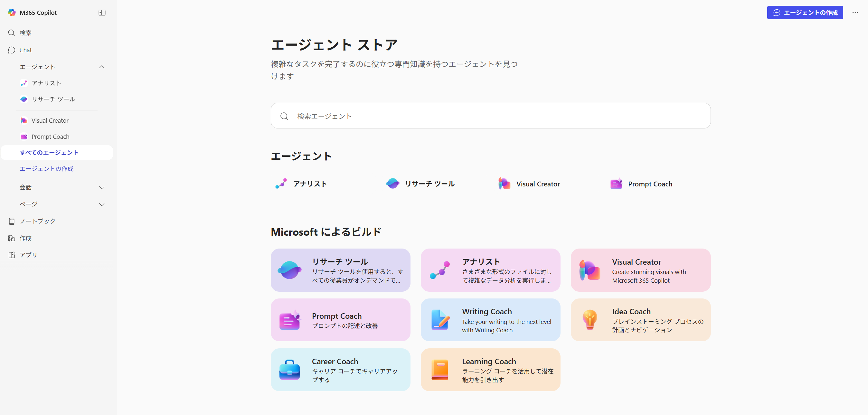Open リサーチ ツール label in the sidebar list
This screenshot has width=868, height=415.
(53, 99)
